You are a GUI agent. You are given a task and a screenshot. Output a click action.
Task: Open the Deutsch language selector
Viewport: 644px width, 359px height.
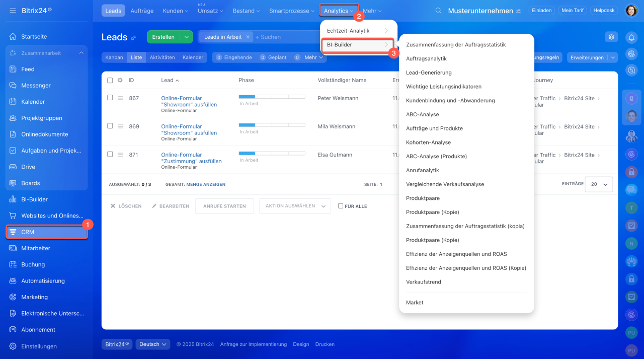click(153, 344)
